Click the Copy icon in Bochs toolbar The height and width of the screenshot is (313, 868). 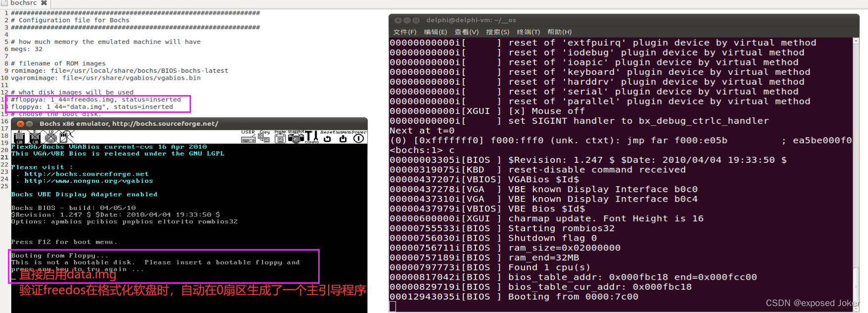[264, 137]
